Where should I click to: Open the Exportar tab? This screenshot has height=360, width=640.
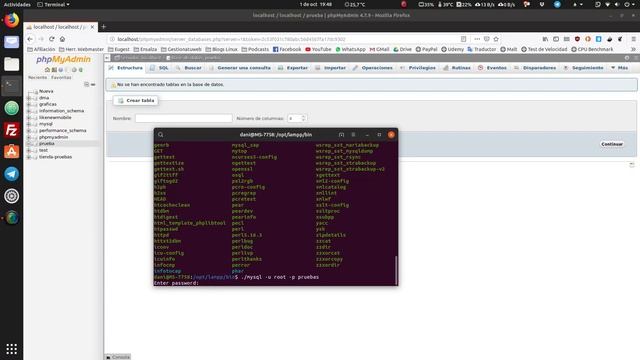click(x=293, y=68)
